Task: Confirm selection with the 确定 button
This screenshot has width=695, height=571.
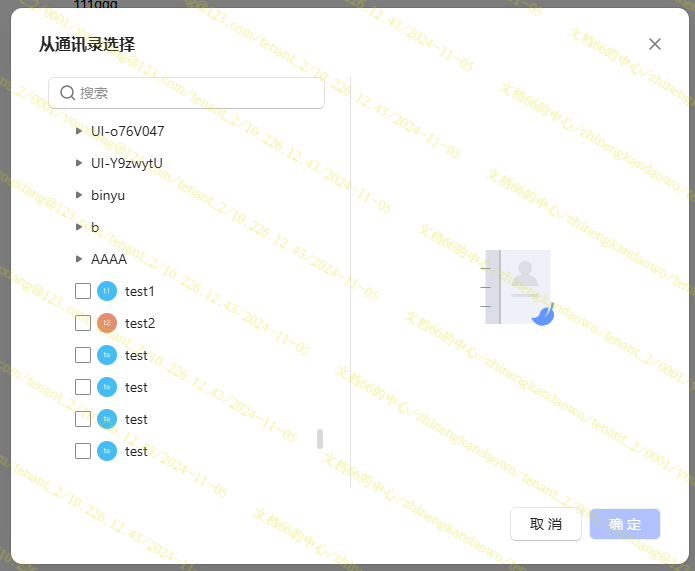Action: (x=625, y=524)
